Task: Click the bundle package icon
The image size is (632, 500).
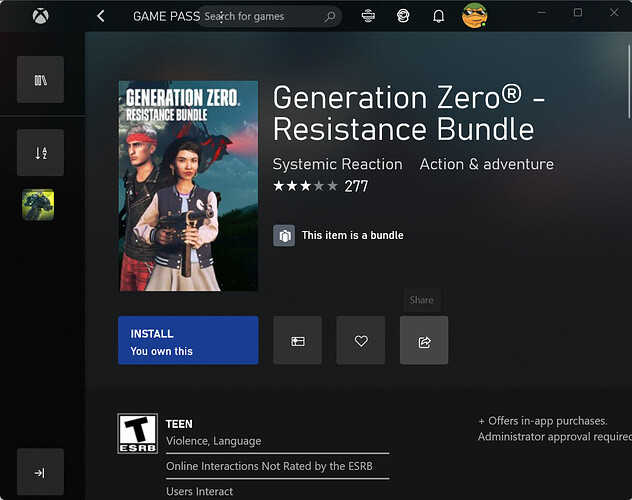Action: (x=284, y=235)
